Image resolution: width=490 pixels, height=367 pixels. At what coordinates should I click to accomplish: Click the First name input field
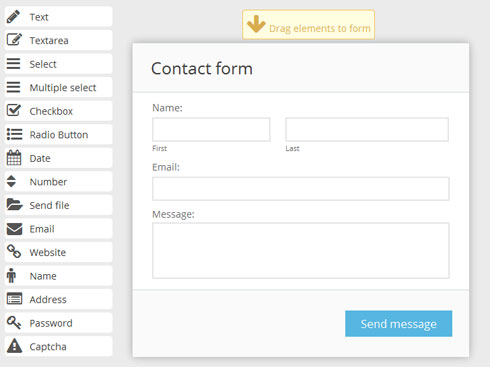pos(211,129)
